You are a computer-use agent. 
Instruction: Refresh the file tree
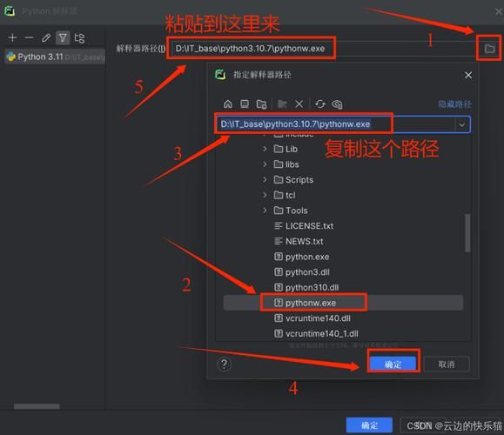319,104
